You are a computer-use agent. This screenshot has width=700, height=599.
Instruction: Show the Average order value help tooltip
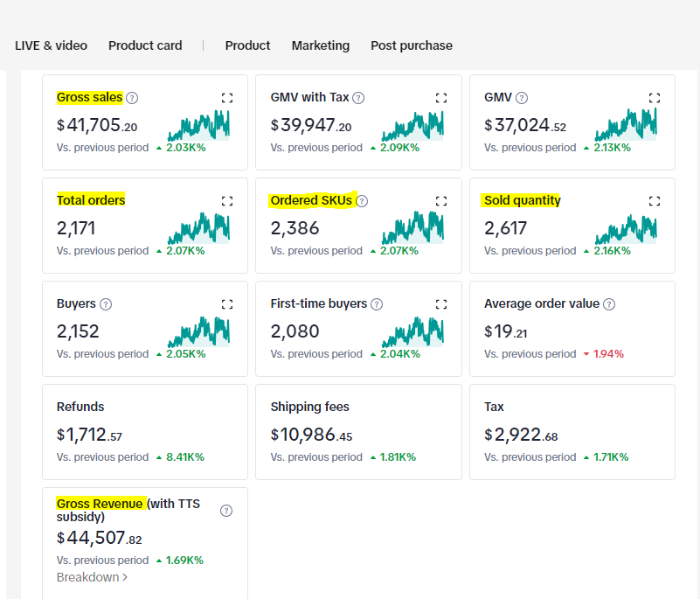click(609, 304)
